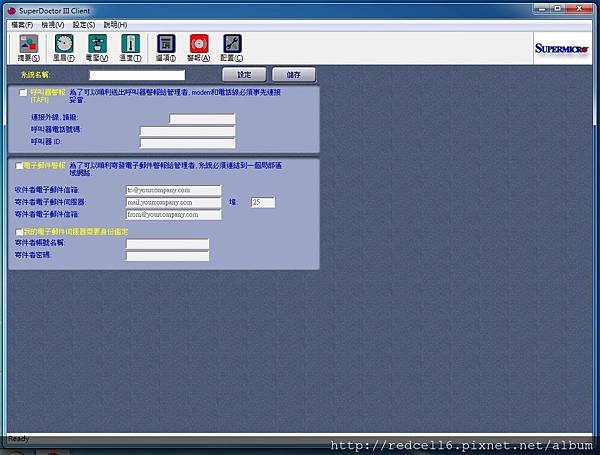Minimize the SuperDoctor III Client window
The height and width of the screenshot is (455, 600).
tap(542, 8)
